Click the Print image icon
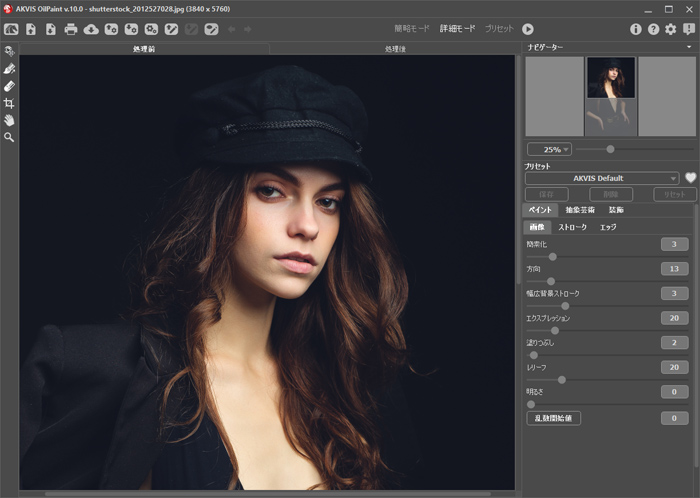Image resolution: width=700 pixels, height=498 pixels. point(71,29)
